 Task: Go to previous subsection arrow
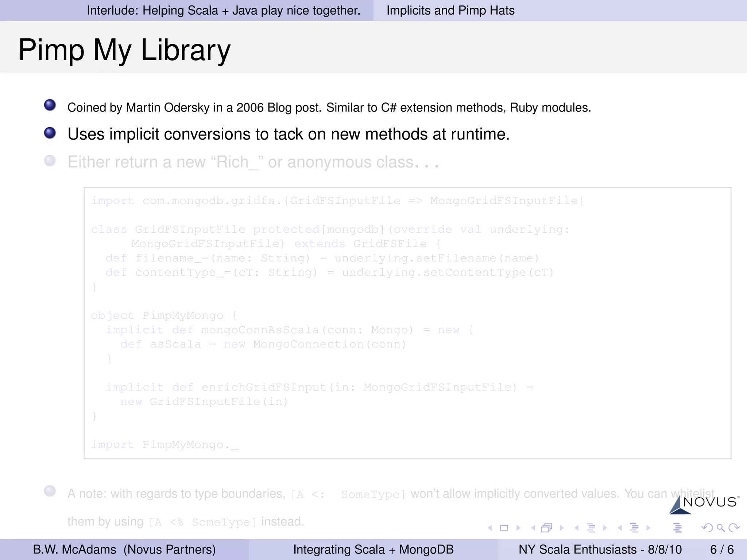coord(577,528)
